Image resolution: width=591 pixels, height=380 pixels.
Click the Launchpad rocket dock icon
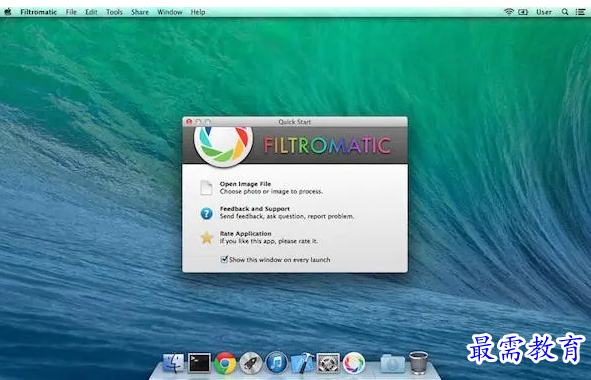(x=250, y=363)
